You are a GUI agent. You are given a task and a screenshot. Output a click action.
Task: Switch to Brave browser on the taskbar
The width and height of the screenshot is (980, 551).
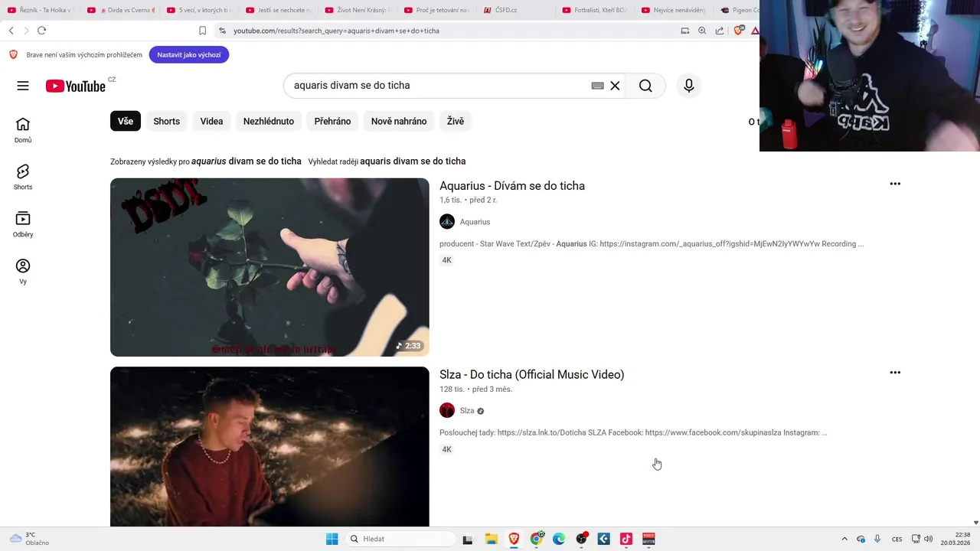point(514,539)
